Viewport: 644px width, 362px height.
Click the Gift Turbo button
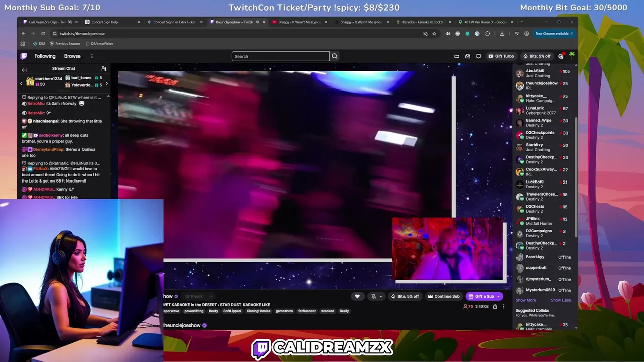point(501,56)
